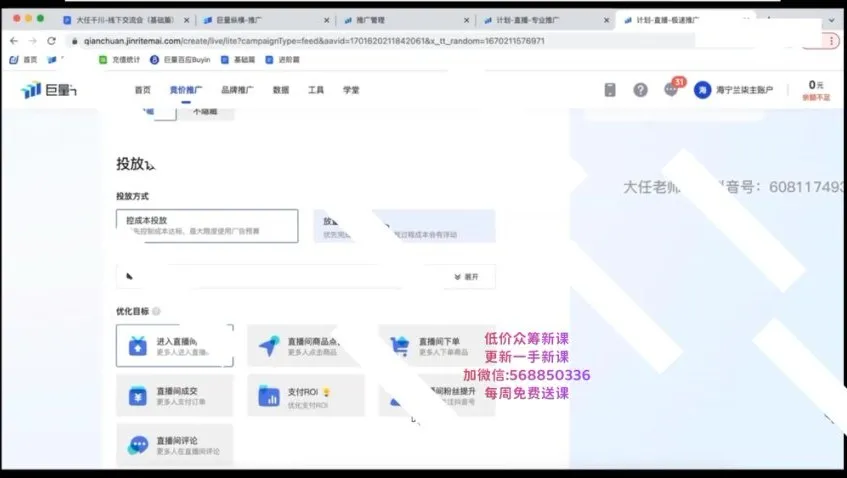Click the help question mark icon

tap(640, 90)
